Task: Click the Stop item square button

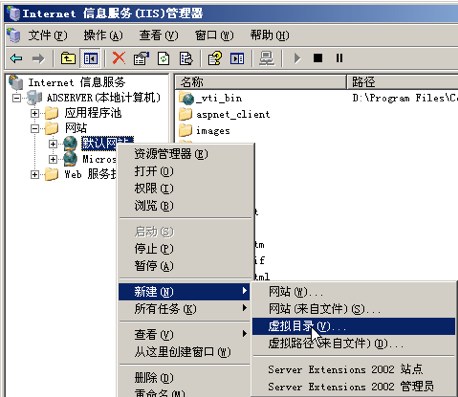Action: click(318, 58)
